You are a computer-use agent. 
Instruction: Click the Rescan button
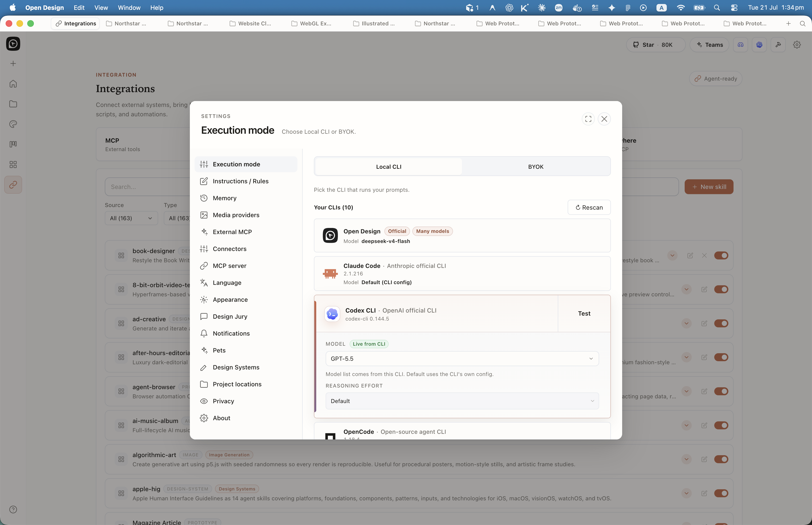pos(589,207)
